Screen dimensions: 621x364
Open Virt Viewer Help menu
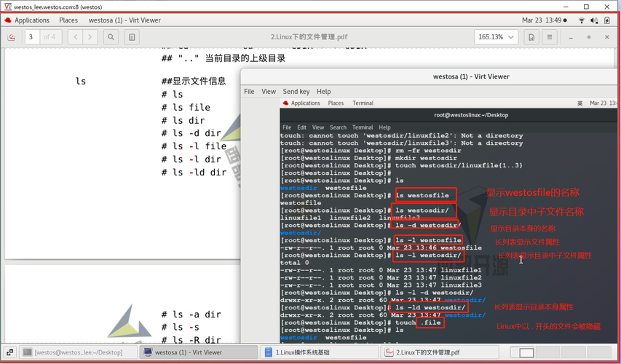323,92
